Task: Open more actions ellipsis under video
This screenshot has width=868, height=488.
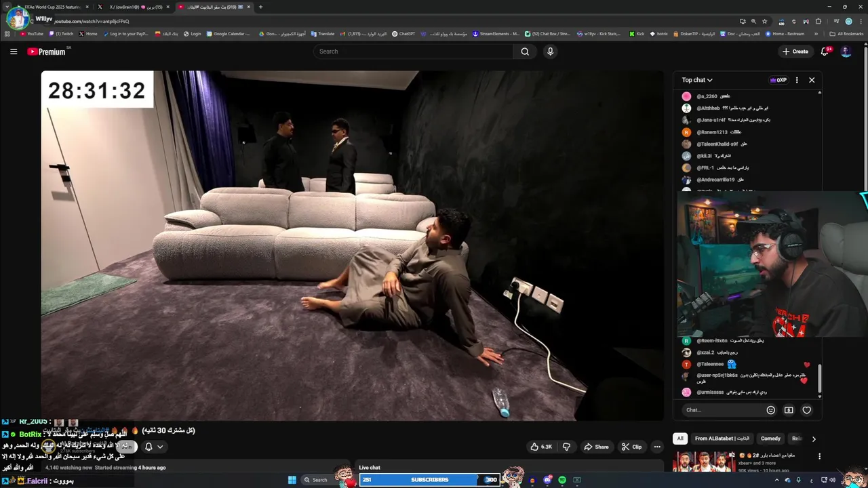Action: (657, 447)
